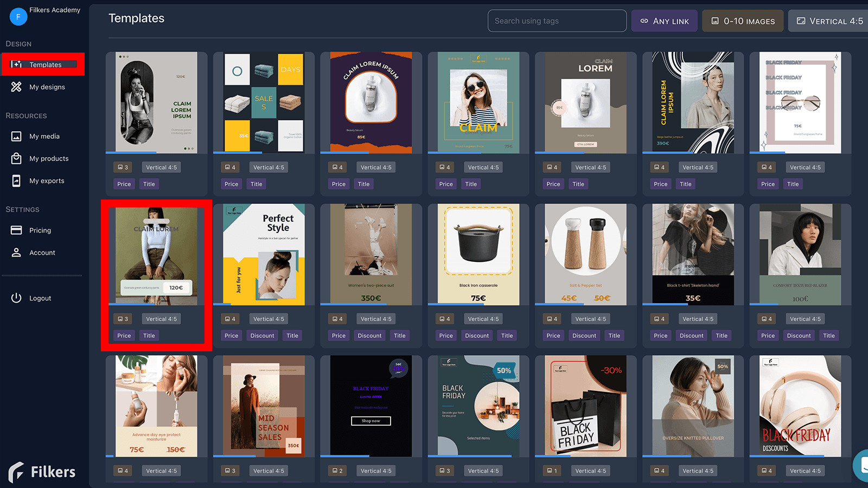Click the My media image icon
This screenshot has height=488, width=868.
click(x=16, y=136)
